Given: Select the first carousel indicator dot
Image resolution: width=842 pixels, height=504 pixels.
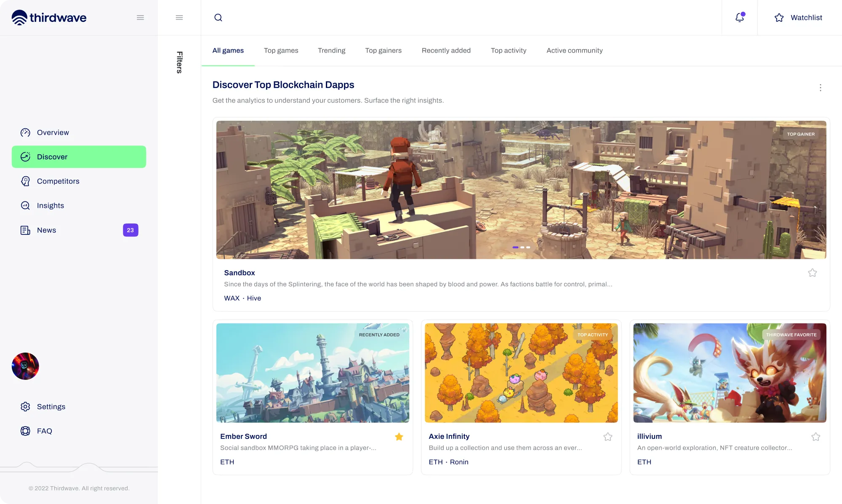Looking at the screenshot, I should (x=515, y=247).
